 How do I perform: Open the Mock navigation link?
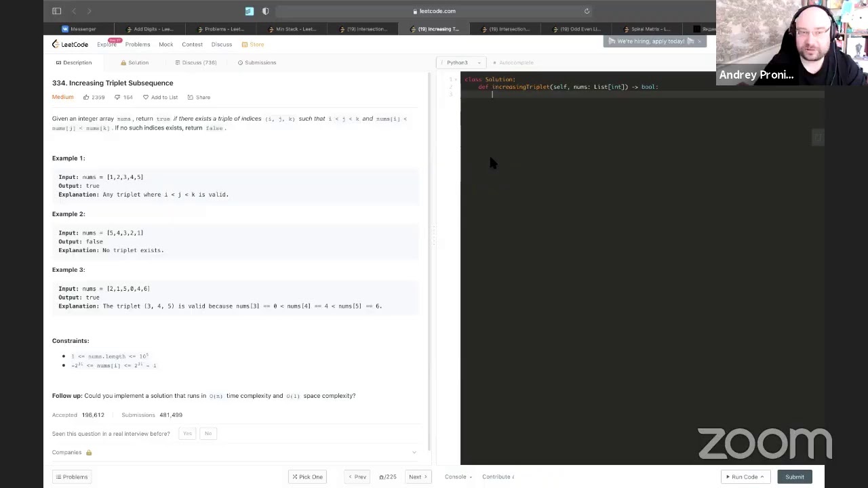166,44
